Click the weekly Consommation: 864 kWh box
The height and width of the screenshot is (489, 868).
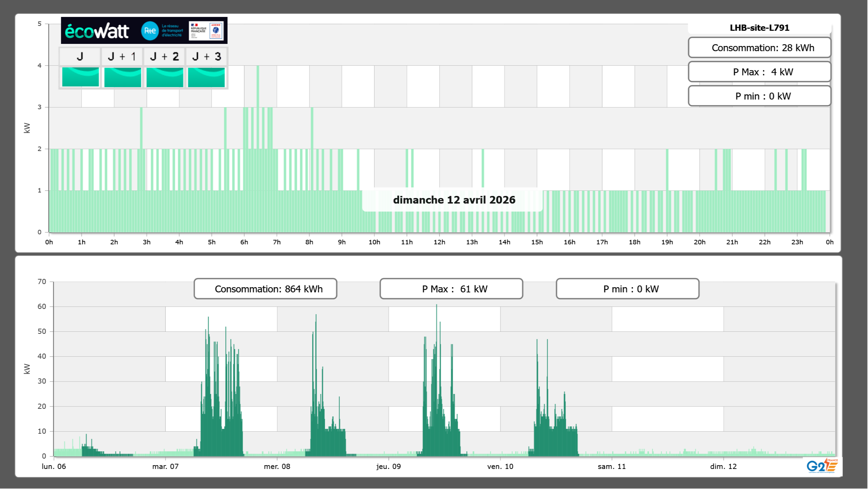coord(265,289)
